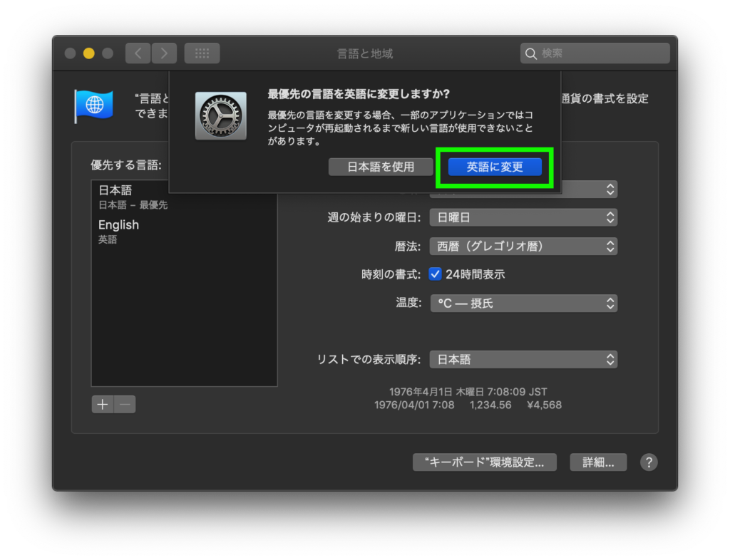This screenshot has height=560, width=730.
Task: Click the globe flag language icon
Action: tap(93, 106)
